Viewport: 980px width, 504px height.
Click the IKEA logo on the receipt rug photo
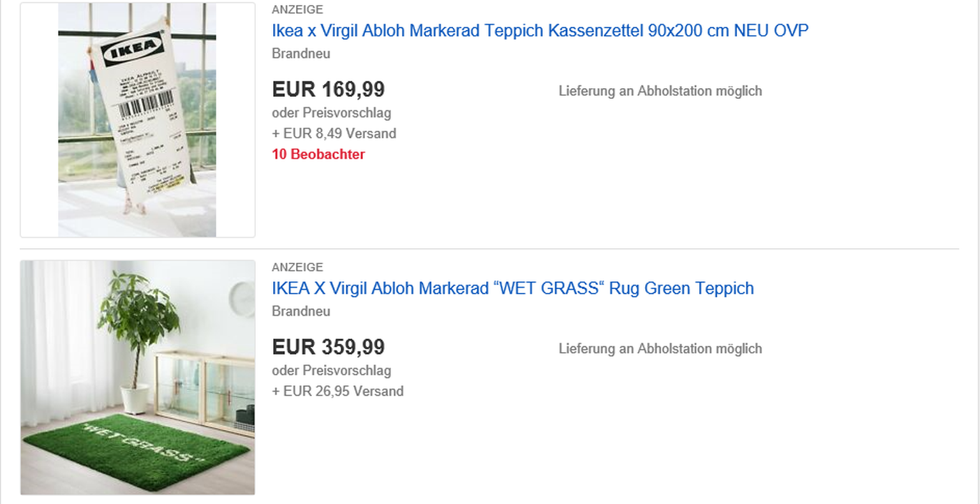coord(132,49)
